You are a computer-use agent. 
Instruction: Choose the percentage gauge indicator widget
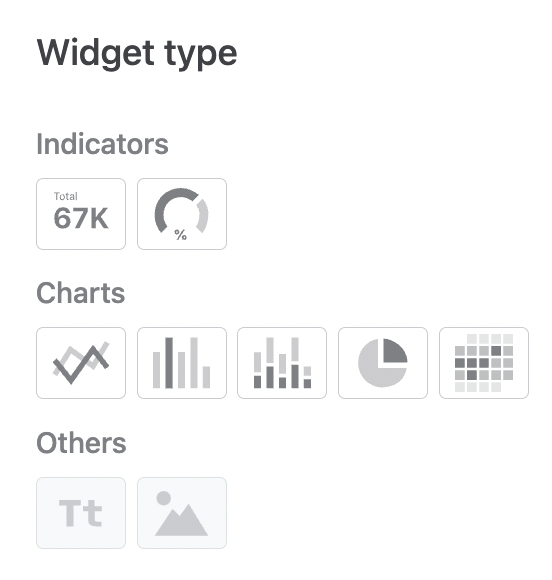click(x=182, y=214)
